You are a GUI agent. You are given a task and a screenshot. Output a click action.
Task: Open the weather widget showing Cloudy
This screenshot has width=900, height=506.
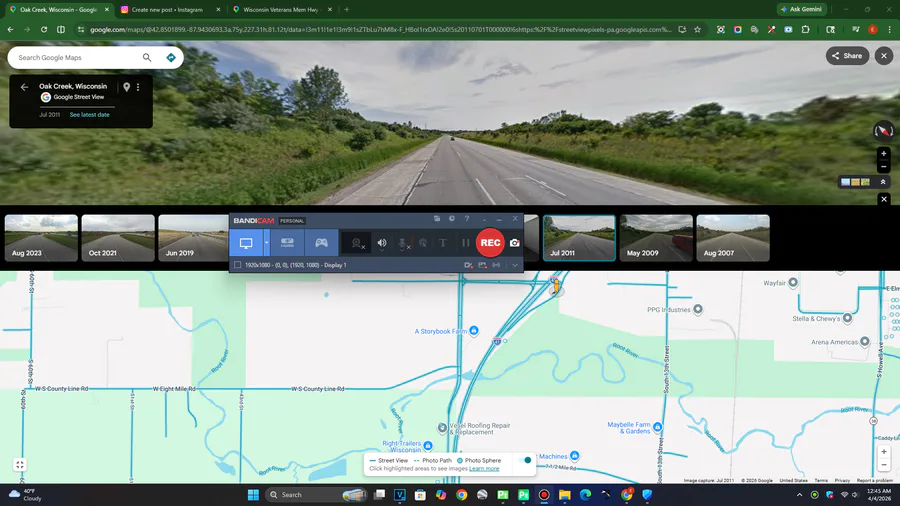26,495
